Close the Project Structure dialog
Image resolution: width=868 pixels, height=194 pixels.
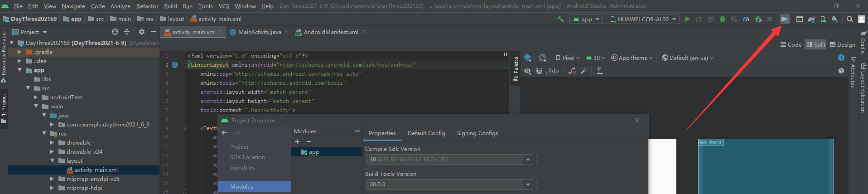point(637,120)
